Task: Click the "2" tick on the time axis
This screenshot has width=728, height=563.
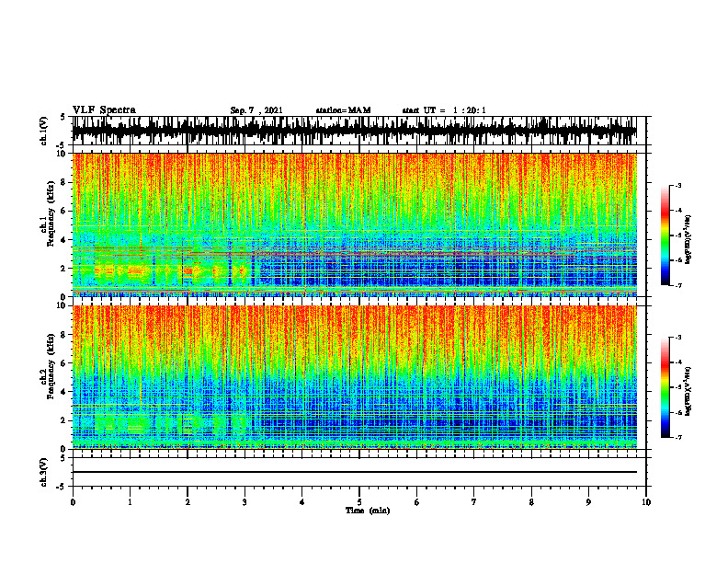Action: [x=188, y=502]
